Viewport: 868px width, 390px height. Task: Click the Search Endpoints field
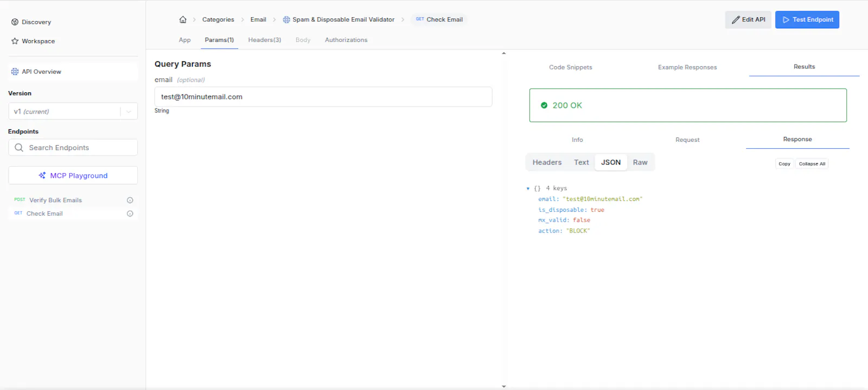pos(73,148)
